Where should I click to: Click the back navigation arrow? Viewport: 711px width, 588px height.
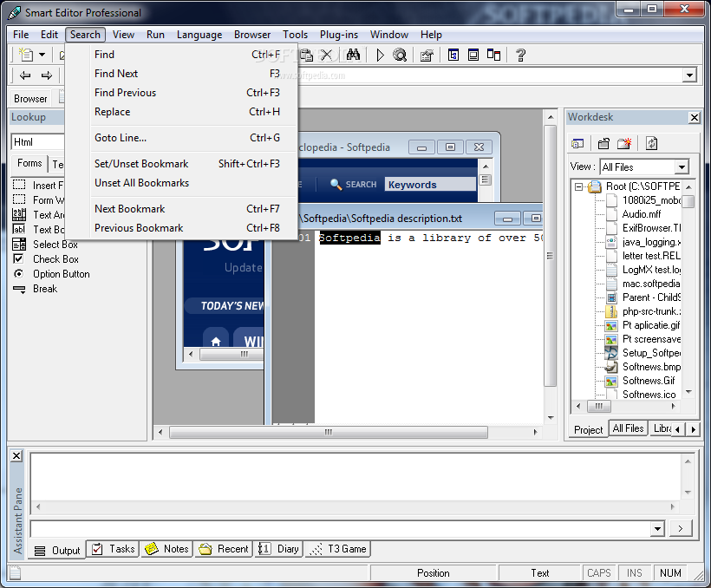click(x=25, y=75)
